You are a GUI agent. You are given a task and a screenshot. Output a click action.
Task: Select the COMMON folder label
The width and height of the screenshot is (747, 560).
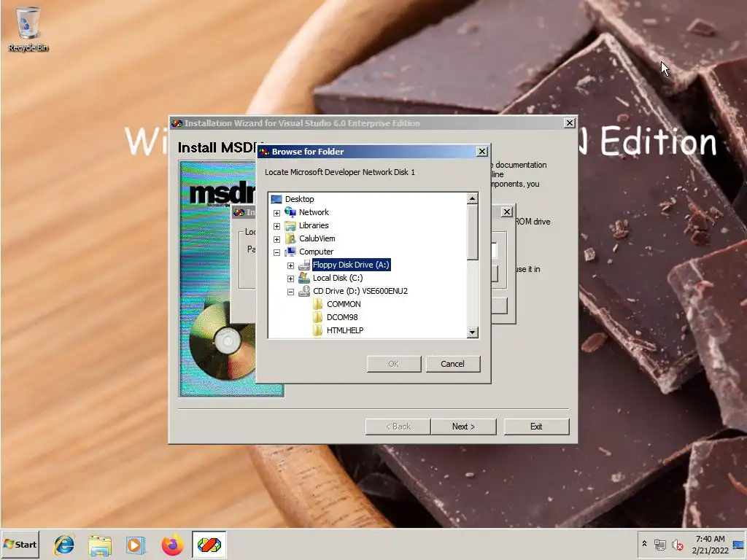tap(344, 304)
